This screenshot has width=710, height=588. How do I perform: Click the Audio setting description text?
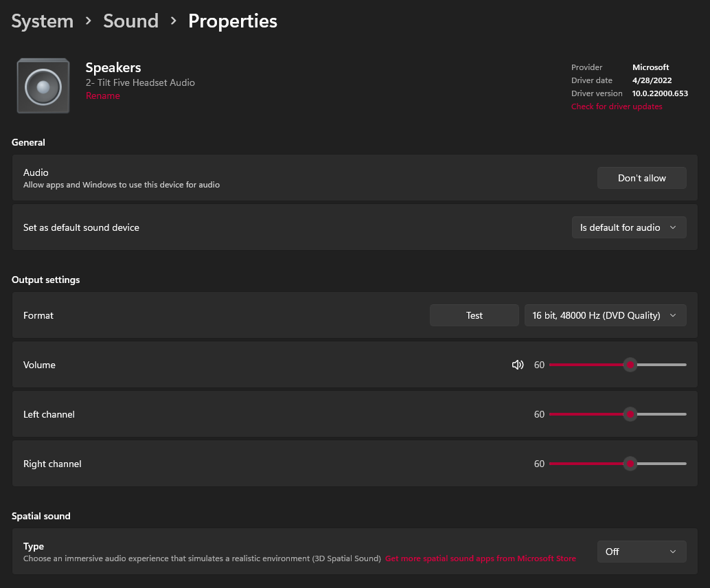(x=122, y=185)
